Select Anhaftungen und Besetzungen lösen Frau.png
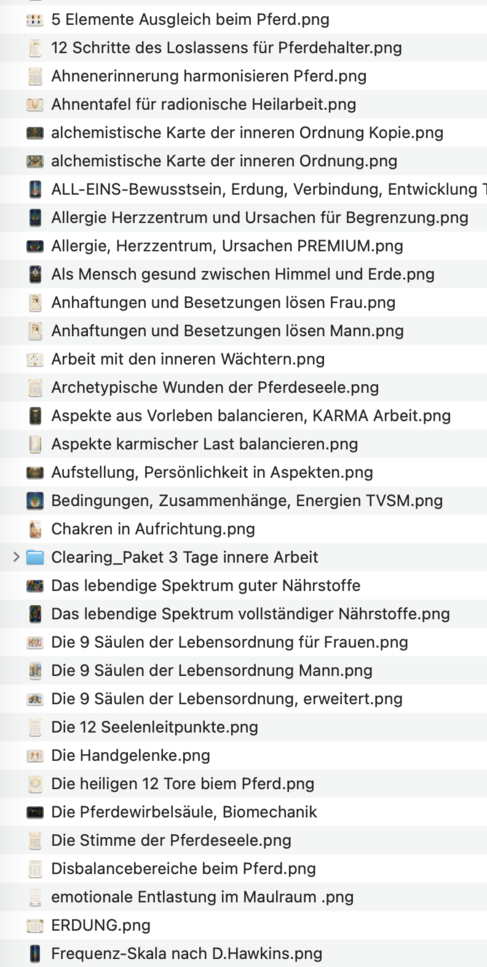The height and width of the screenshot is (967, 487). tap(244, 303)
